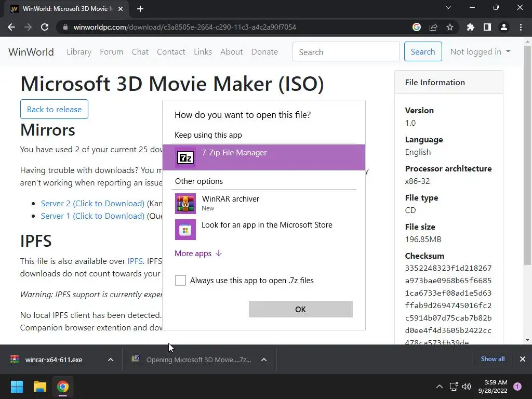
Task: Click the volume speaker tray icon
Action: click(467, 387)
